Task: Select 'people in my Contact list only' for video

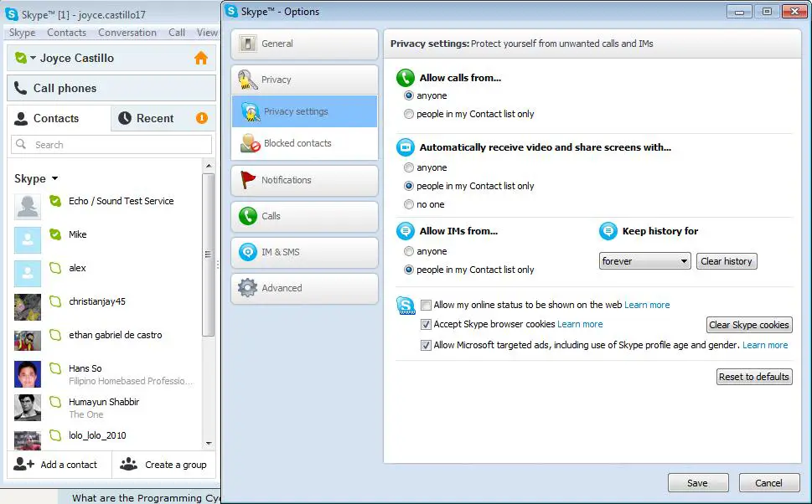Action: 409,186
